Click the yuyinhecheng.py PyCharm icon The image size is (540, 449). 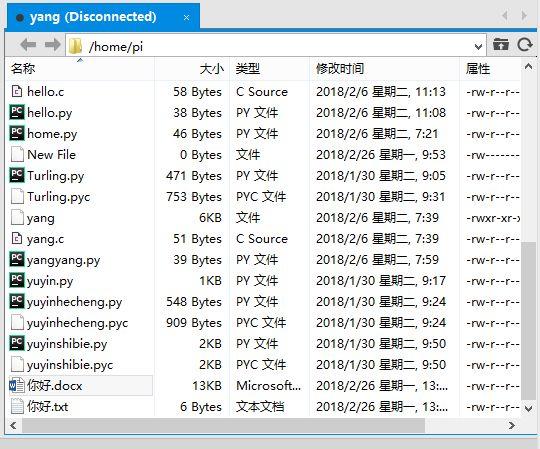click(17, 301)
